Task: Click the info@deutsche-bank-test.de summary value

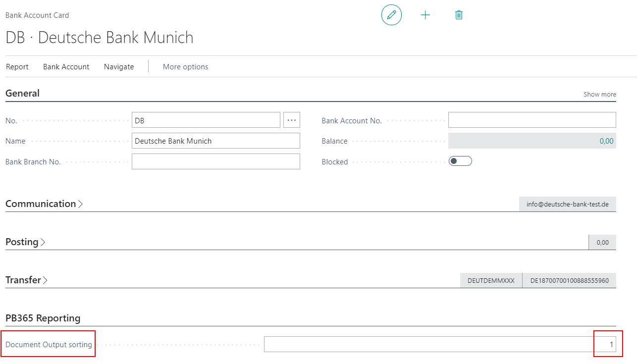Action: click(x=568, y=204)
